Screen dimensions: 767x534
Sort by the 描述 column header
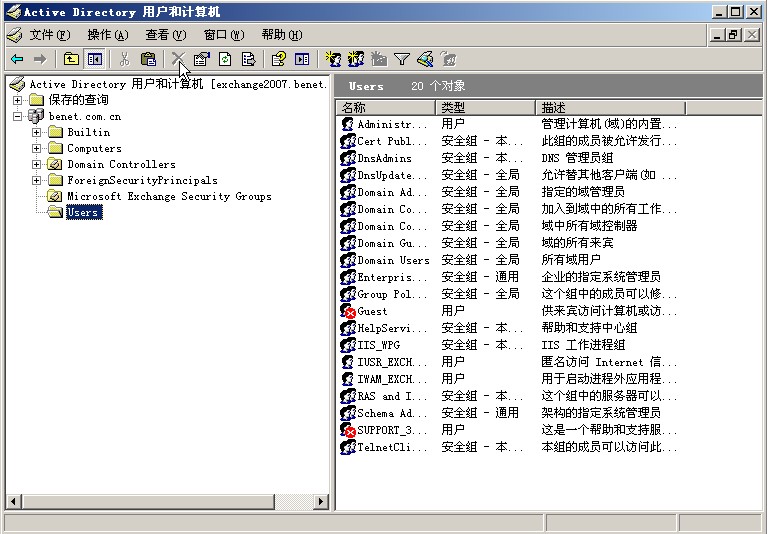tap(610, 108)
